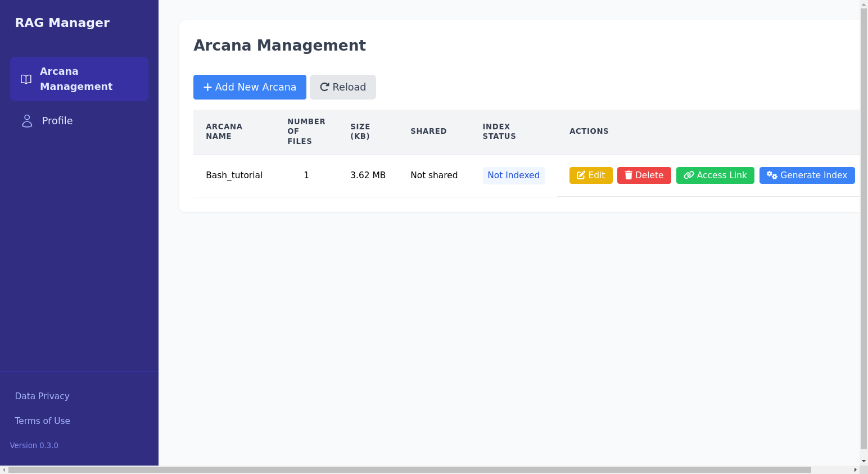Click the plus icon on Add New Arcana
The image size is (868, 474).
207,87
